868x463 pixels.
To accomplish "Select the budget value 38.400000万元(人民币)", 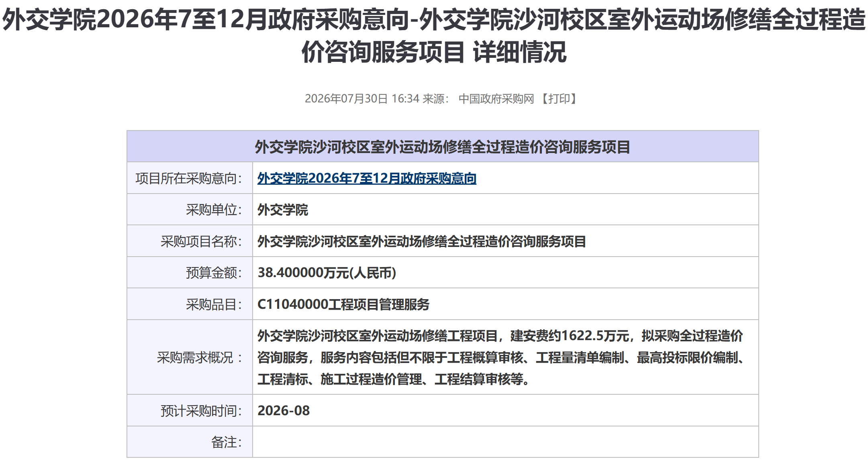I will point(327,273).
